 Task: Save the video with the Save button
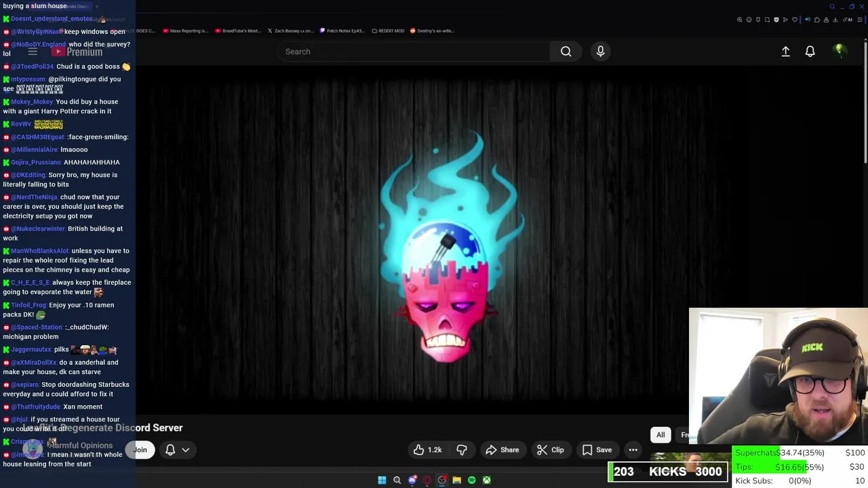[x=597, y=449]
